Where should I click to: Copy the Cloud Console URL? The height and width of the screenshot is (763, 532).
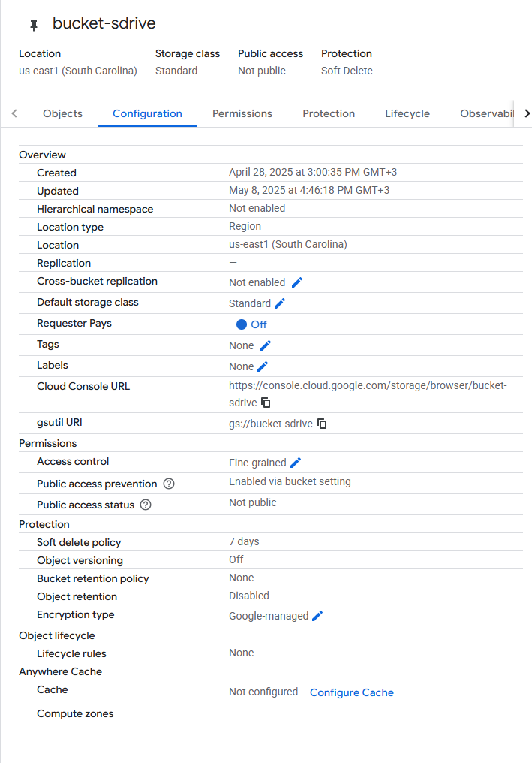(266, 403)
